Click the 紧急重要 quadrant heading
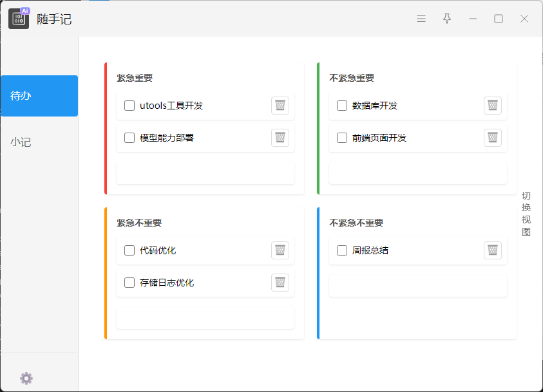The width and height of the screenshot is (543, 392). coord(135,78)
